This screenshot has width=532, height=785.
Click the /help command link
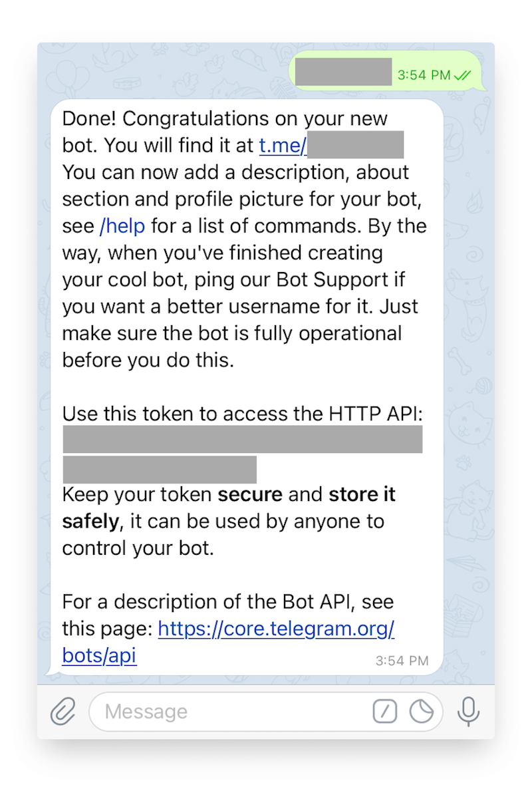pyautogui.click(x=122, y=226)
